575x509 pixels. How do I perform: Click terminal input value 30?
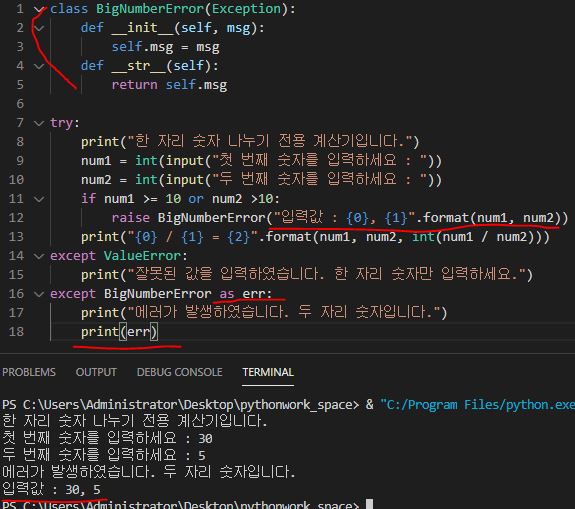205,439
